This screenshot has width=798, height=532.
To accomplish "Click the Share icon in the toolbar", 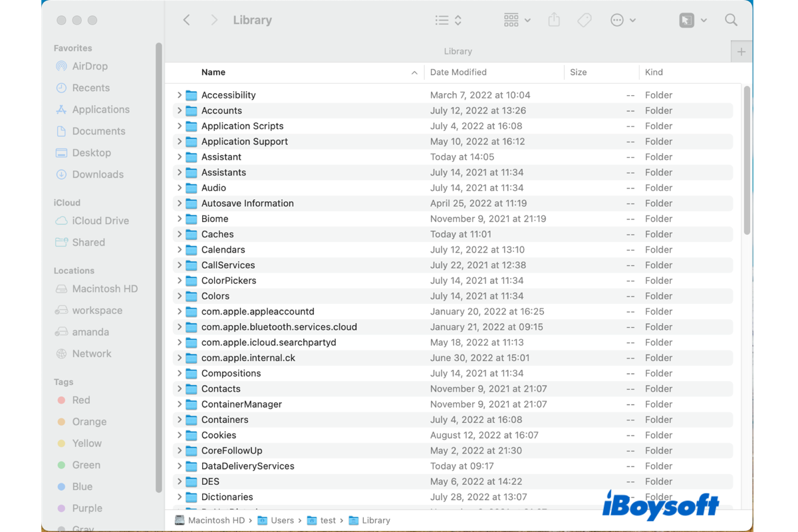I will point(554,20).
